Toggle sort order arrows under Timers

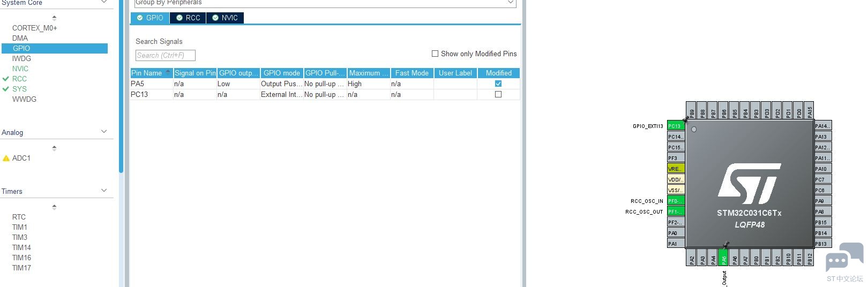point(54,207)
